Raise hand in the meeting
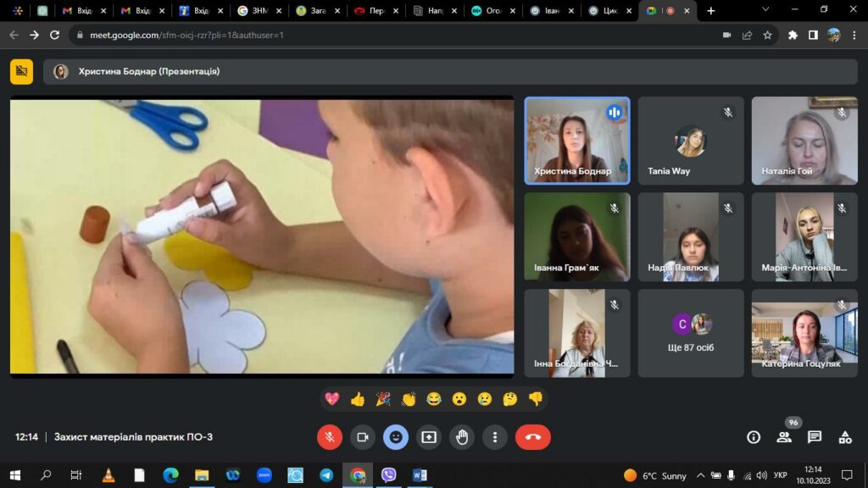This screenshot has height=488, width=868. point(462,437)
